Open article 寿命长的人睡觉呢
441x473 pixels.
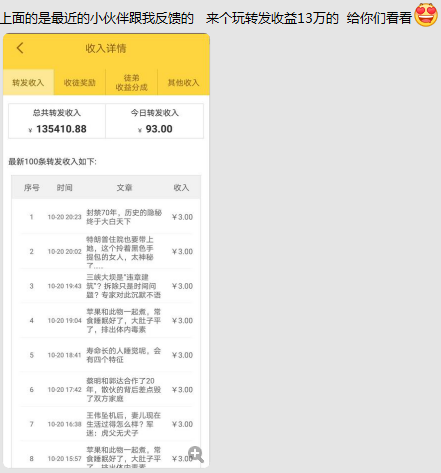point(124,355)
